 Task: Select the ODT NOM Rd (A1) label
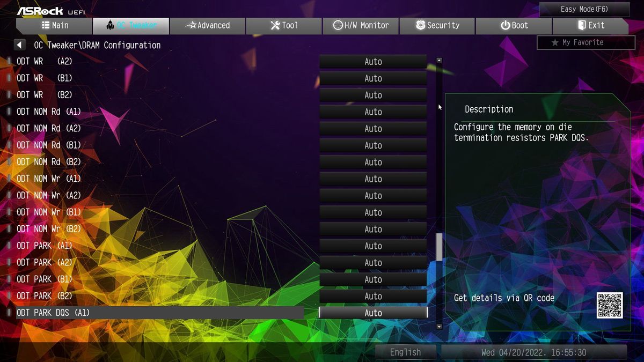pyautogui.click(x=48, y=111)
